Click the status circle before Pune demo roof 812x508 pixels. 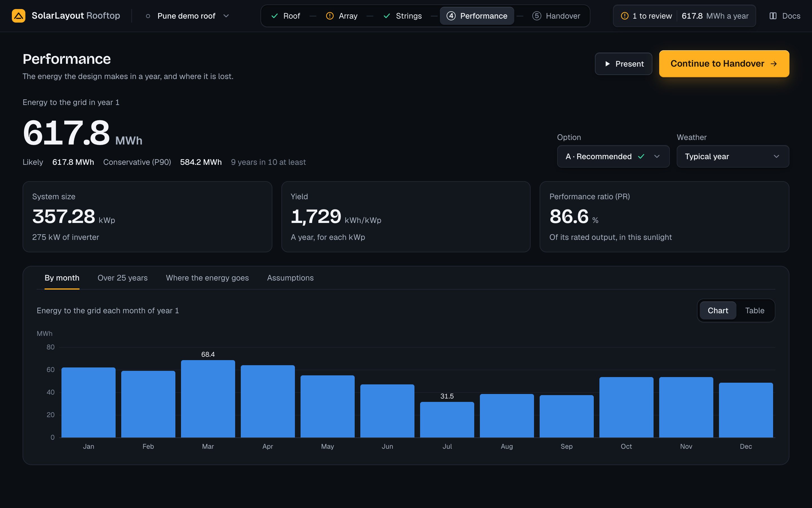[x=148, y=16]
